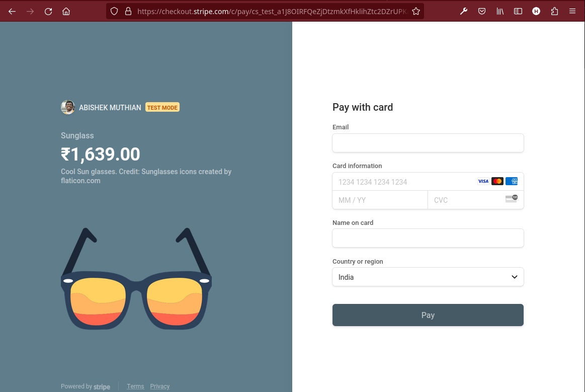Open the Firefox hamburger menu
Viewport: 585px width, 392px height.
tap(572, 11)
